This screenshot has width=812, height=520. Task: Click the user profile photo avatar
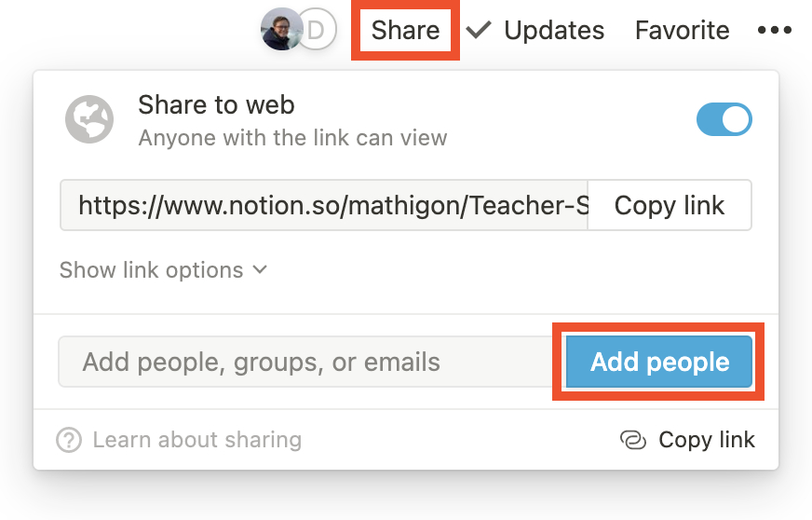[282, 29]
